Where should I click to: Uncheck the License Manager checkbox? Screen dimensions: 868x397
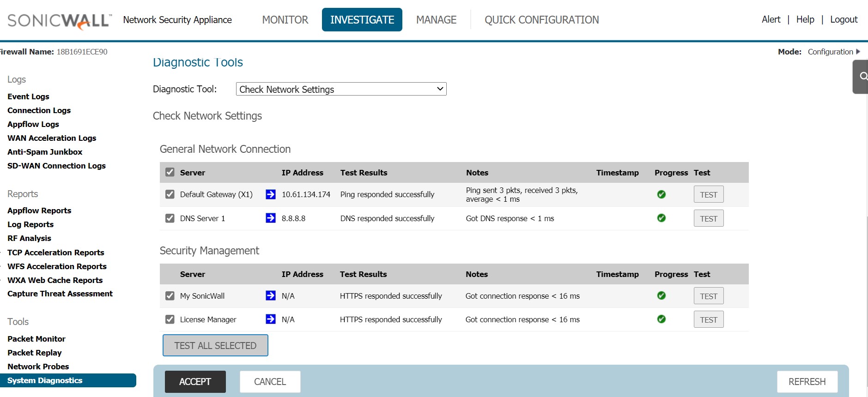pos(170,319)
